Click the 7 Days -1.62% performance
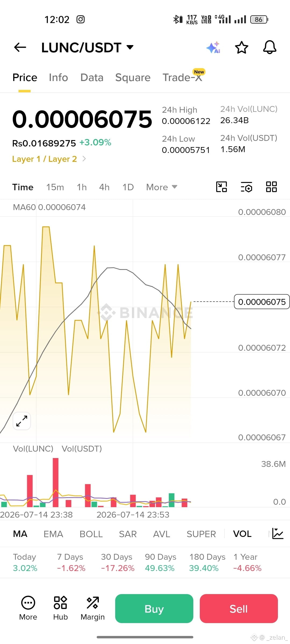The image size is (290, 644). (71, 562)
